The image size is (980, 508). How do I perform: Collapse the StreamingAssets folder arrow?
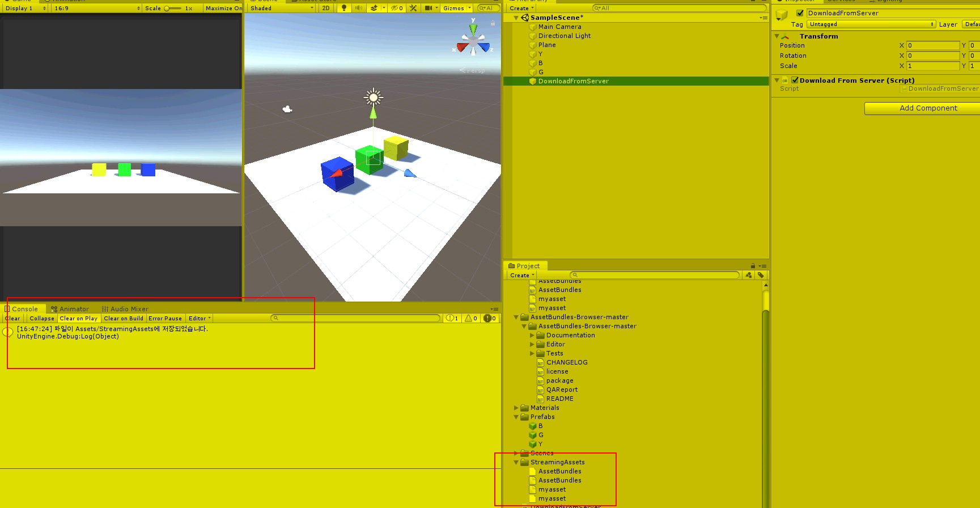click(x=516, y=462)
